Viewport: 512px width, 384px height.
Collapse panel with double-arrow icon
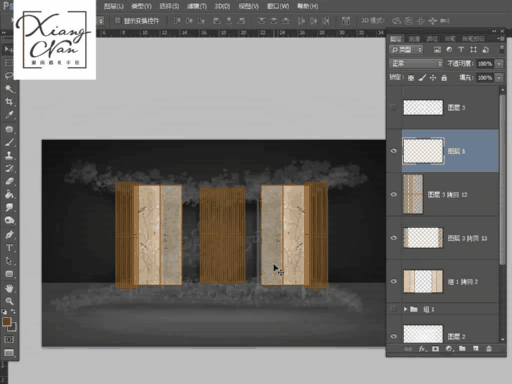(494, 31)
